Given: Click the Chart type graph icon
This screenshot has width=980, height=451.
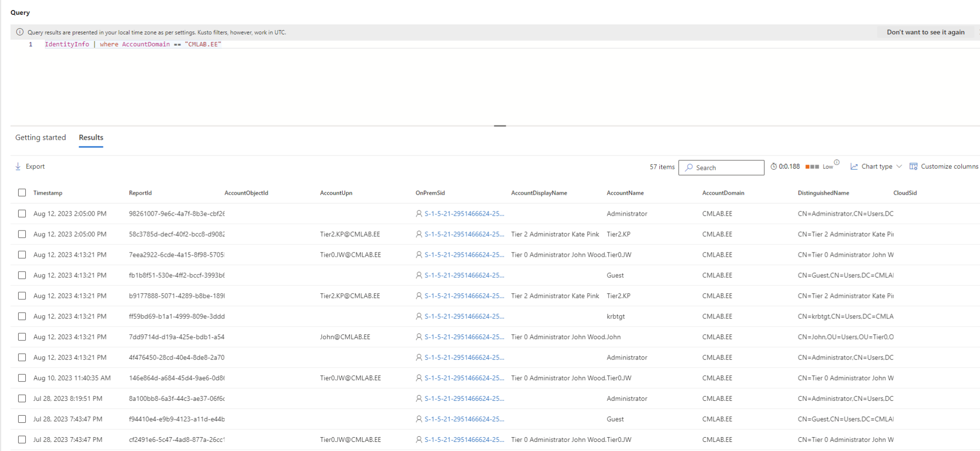Looking at the screenshot, I should pyautogui.click(x=854, y=166).
